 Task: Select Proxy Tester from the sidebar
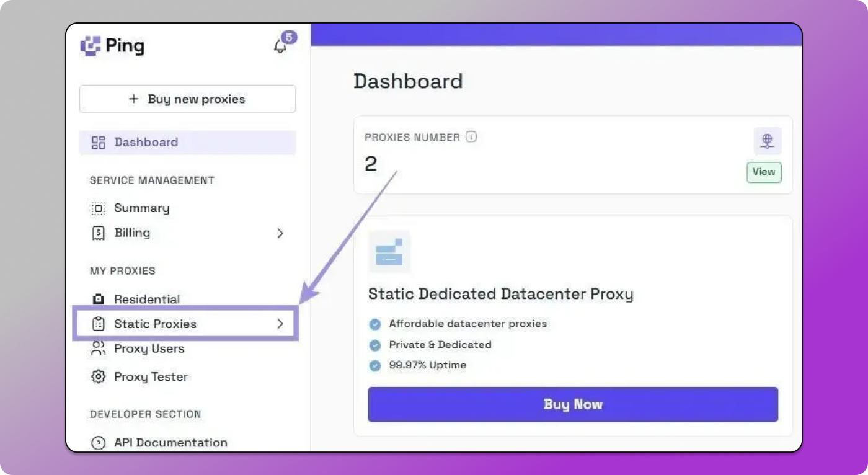point(151,376)
